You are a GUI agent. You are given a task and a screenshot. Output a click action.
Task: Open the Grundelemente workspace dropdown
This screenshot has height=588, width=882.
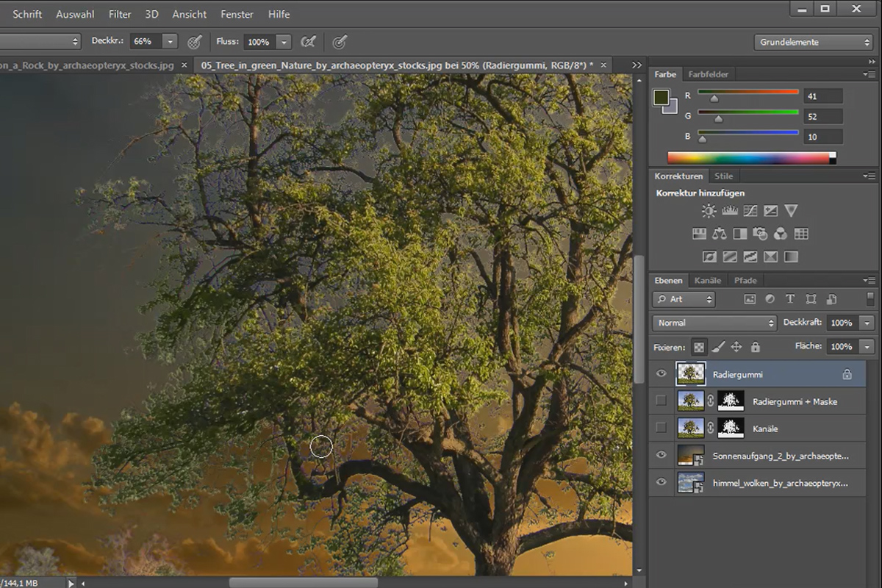[813, 42]
